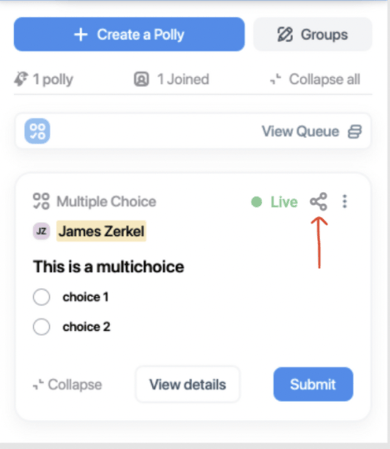Click the share icon next to Live
Screen dimensions: 390x449
click(x=319, y=202)
